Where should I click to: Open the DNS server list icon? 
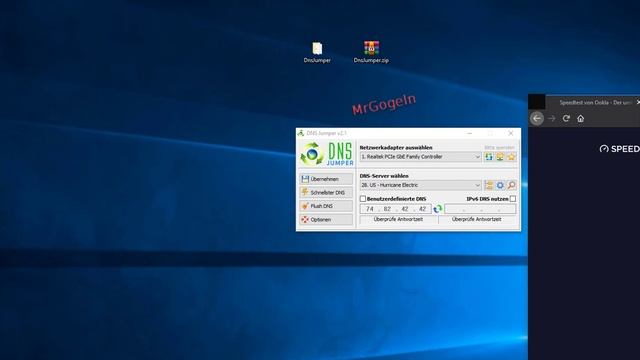click(x=489, y=185)
